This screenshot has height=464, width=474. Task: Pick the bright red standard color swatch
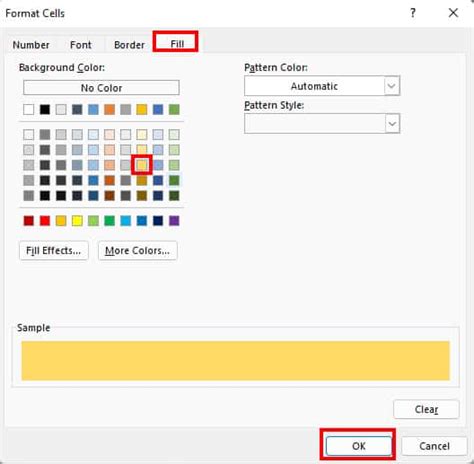tap(45, 220)
